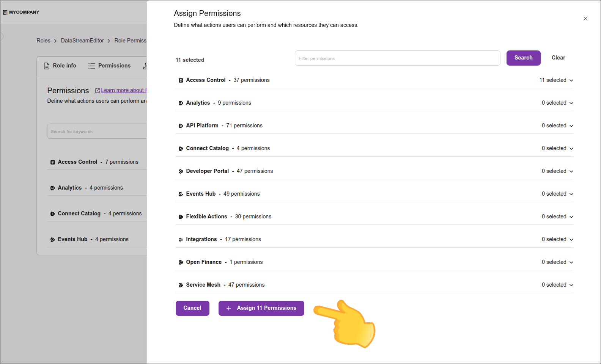Click the Flexible Actions icon
The width and height of the screenshot is (601, 364).
click(x=181, y=217)
